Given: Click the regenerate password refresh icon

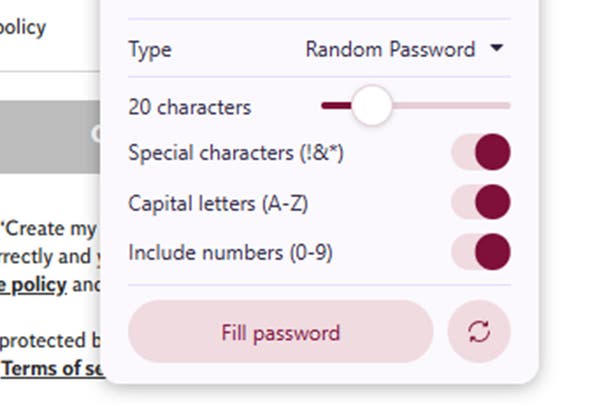Looking at the screenshot, I should pyautogui.click(x=479, y=332).
